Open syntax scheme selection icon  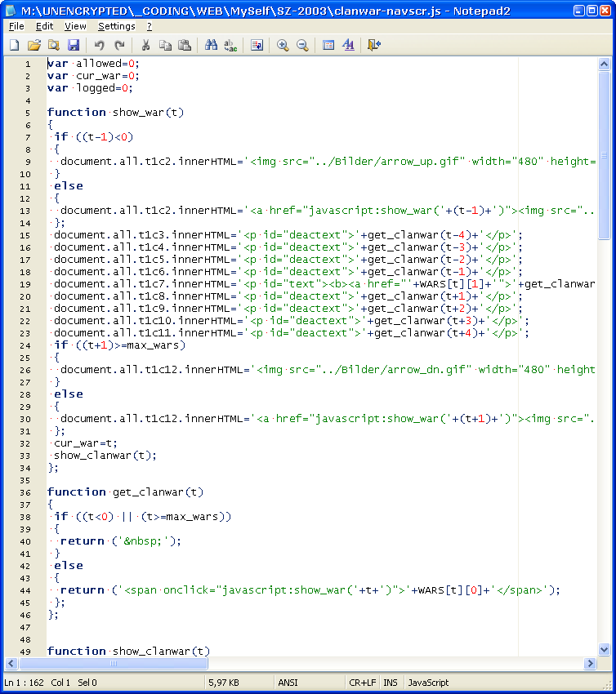pos(328,45)
